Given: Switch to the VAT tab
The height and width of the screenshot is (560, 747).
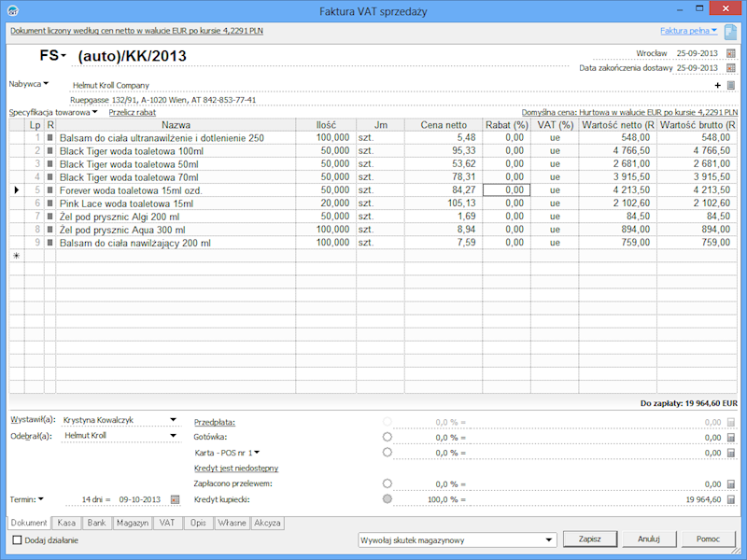Looking at the screenshot, I should pos(167,523).
